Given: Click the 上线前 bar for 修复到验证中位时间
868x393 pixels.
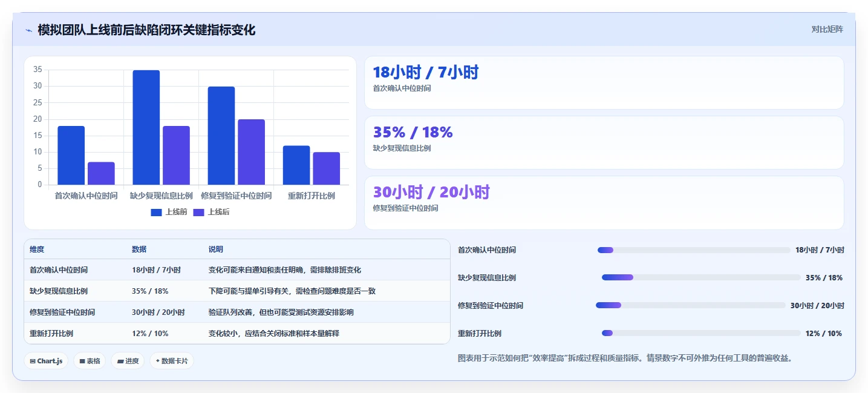Looking at the screenshot, I should (x=221, y=136).
